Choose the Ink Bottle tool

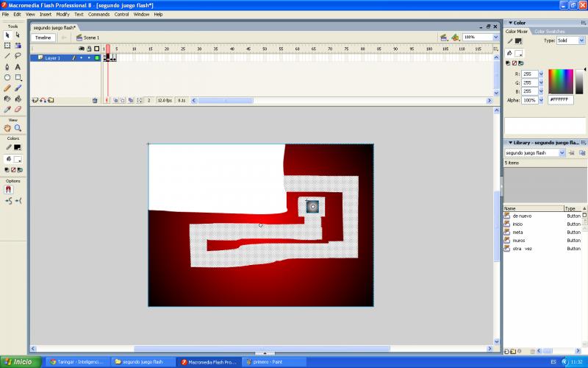click(7, 99)
